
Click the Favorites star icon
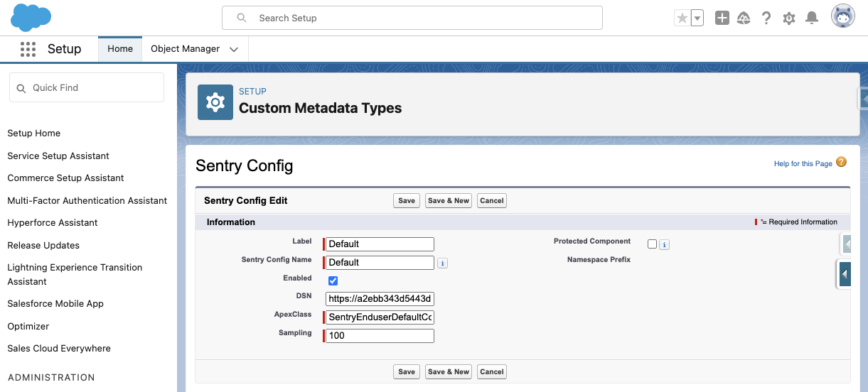682,18
